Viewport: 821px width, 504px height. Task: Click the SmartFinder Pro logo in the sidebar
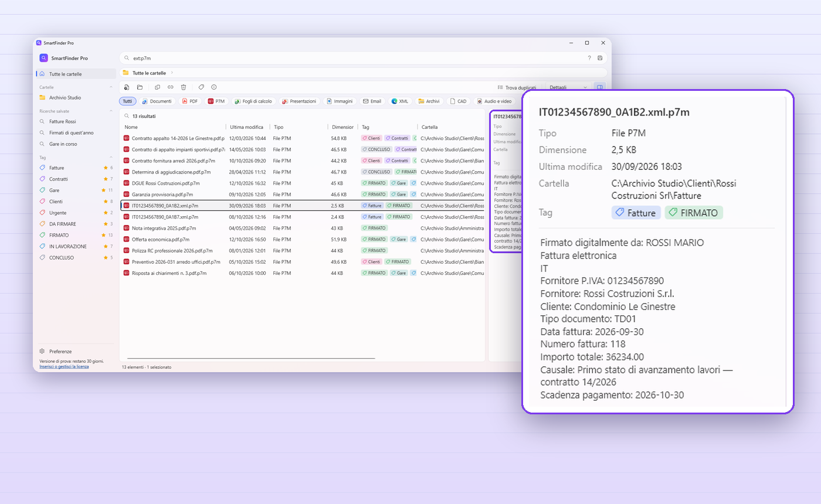43,58
